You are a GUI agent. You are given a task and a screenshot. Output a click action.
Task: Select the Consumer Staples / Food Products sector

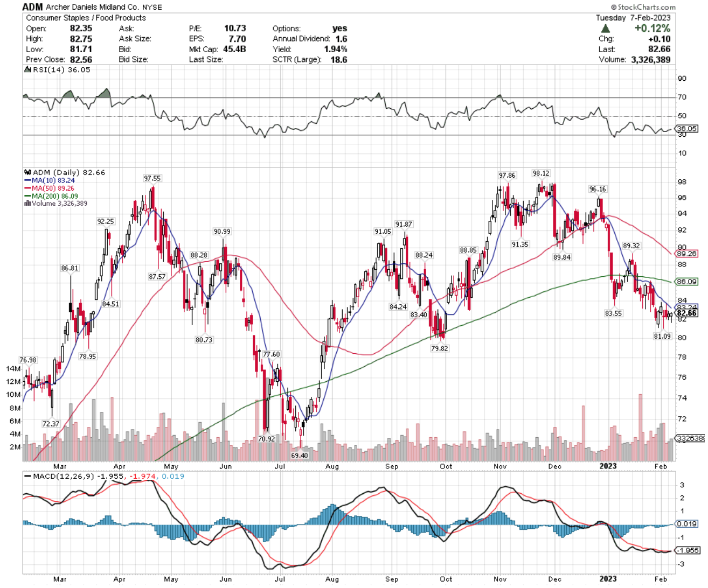point(86,18)
